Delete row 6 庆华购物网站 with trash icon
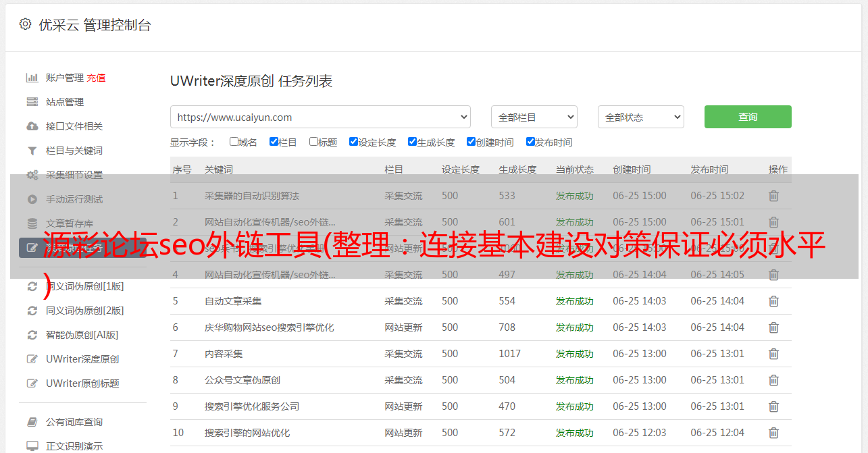Screen dimensions: 868x453 pyautogui.click(x=774, y=327)
